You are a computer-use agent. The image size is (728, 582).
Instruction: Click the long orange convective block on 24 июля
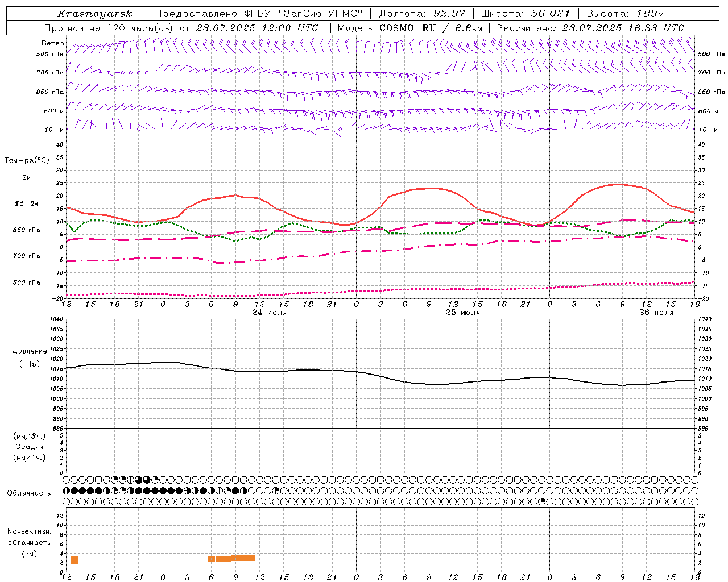(231, 558)
